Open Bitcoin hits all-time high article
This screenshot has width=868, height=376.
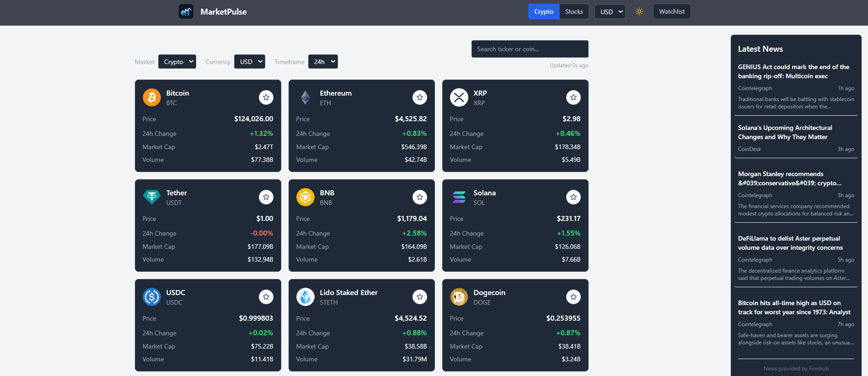click(794, 307)
